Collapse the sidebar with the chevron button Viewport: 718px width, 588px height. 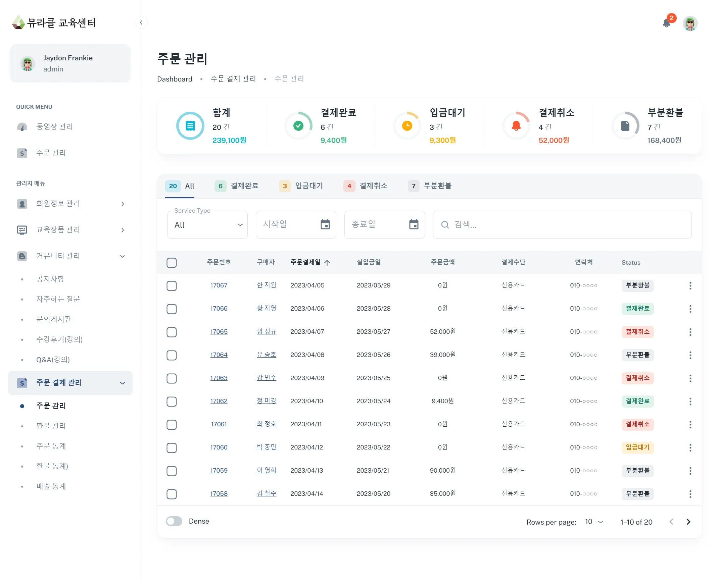point(141,23)
